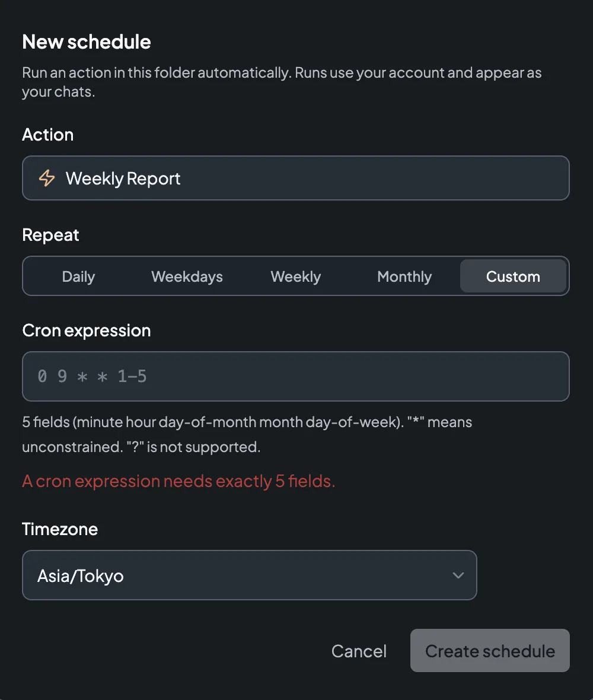This screenshot has height=700, width=593.
Task: Click the cron placeholder text 0 9 * * 1-5
Action: (92, 376)
